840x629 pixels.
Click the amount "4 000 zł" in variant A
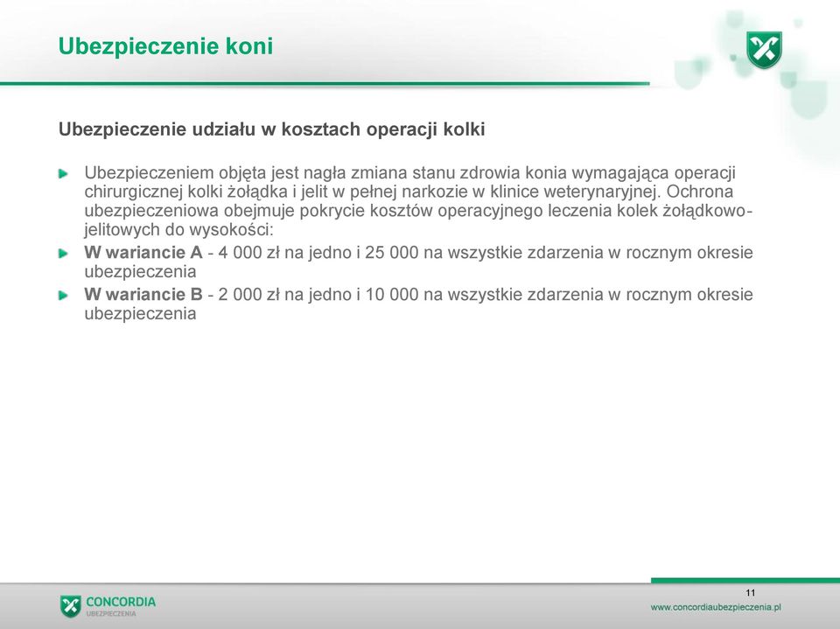(x=248, y=252)
